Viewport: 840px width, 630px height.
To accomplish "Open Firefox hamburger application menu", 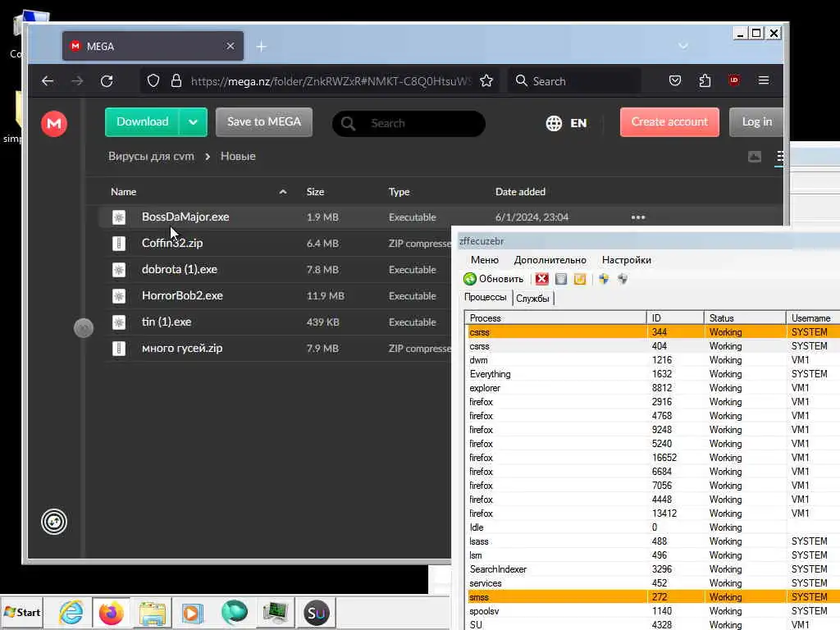I will (764, 80).
